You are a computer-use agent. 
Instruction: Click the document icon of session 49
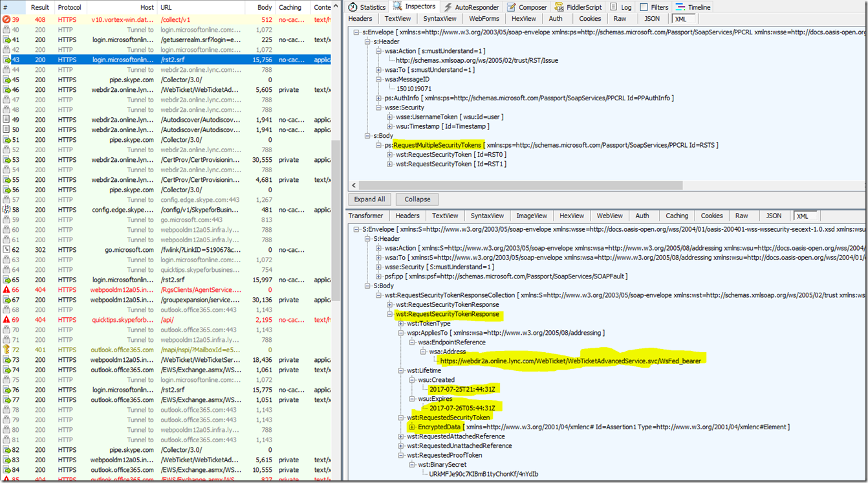[6, 120]
